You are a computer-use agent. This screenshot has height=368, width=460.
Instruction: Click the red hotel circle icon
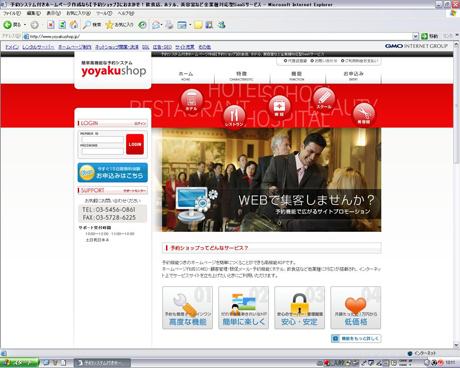[192, 100]
